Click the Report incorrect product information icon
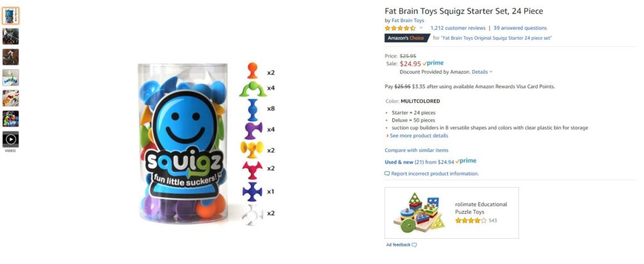644x264 pixels. (387, 173)
